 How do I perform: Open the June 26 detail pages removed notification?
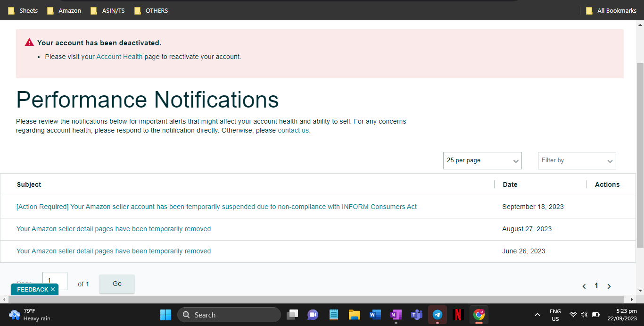(x=114, y=251)
